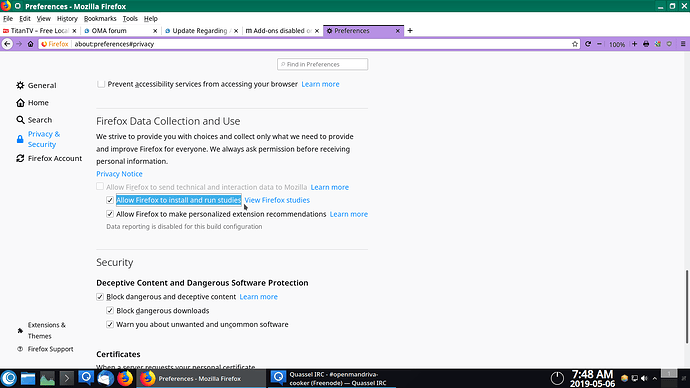Click Learn more for deceptive content blocking
This screenshot has width=690, height=388.
(258, 297)
